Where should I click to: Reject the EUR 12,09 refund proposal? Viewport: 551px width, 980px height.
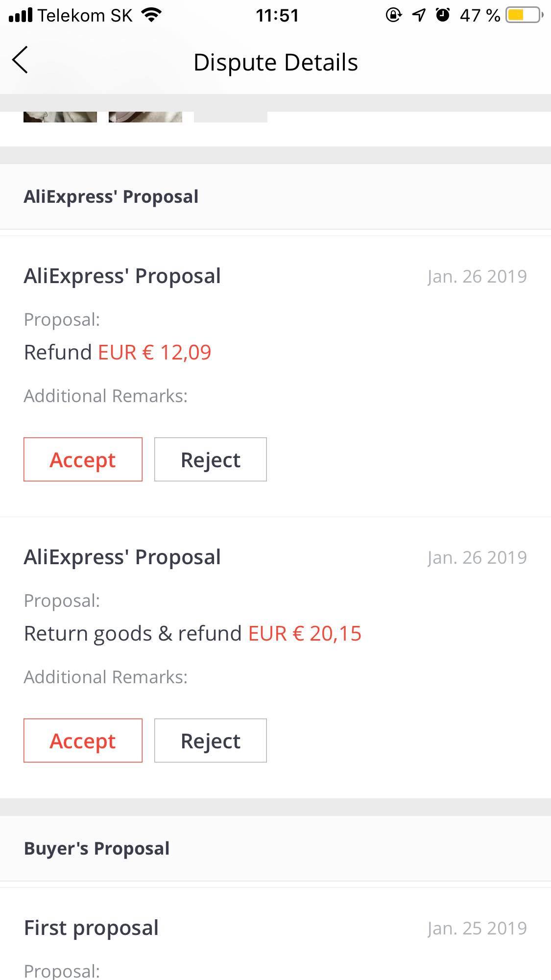coord(211,459)
